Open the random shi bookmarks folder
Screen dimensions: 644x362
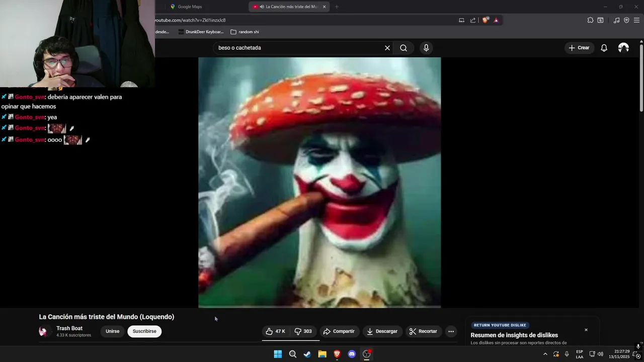coord(245,32)
